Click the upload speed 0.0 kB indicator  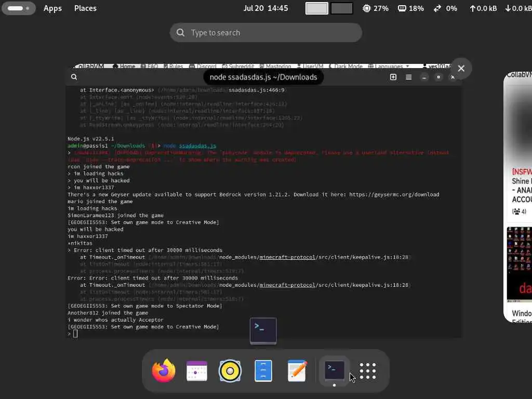click(x=483, y=8)
